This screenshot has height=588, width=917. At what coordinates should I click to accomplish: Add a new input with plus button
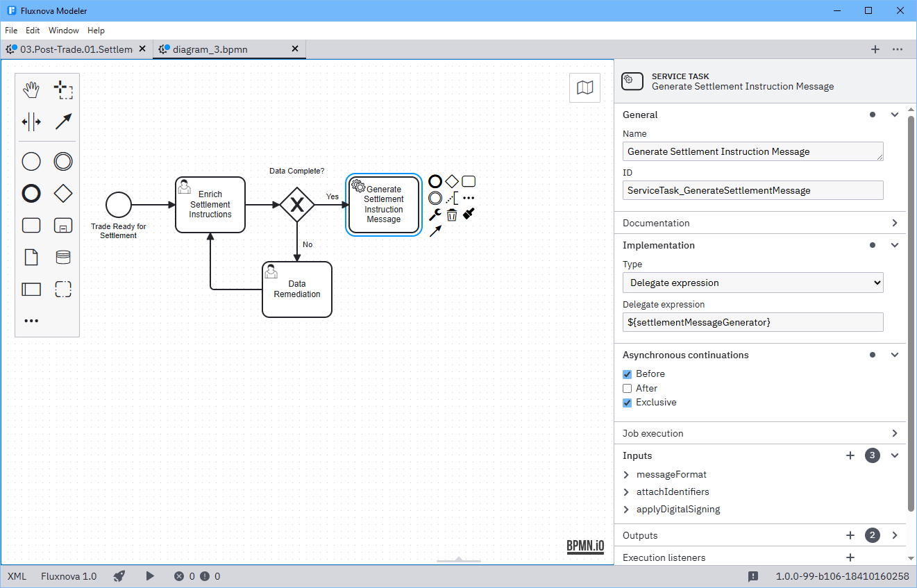tap(850, 456)
